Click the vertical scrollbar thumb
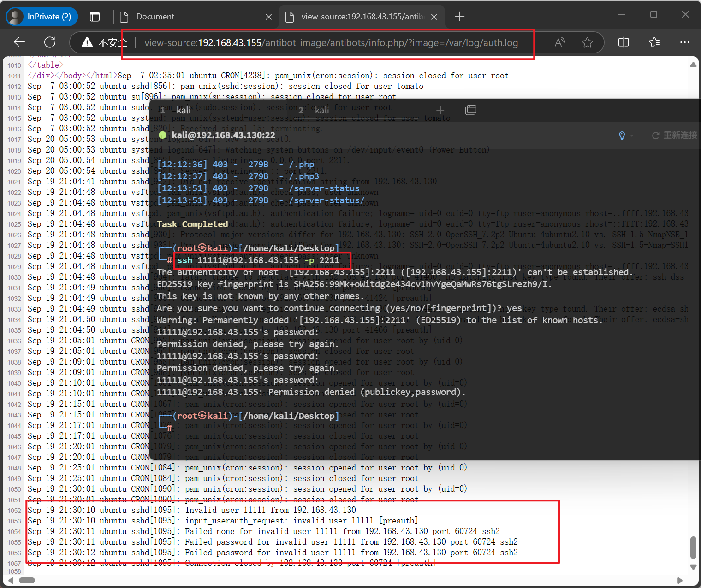The width and height of the screenshot is (701, 588). [693, 547]
